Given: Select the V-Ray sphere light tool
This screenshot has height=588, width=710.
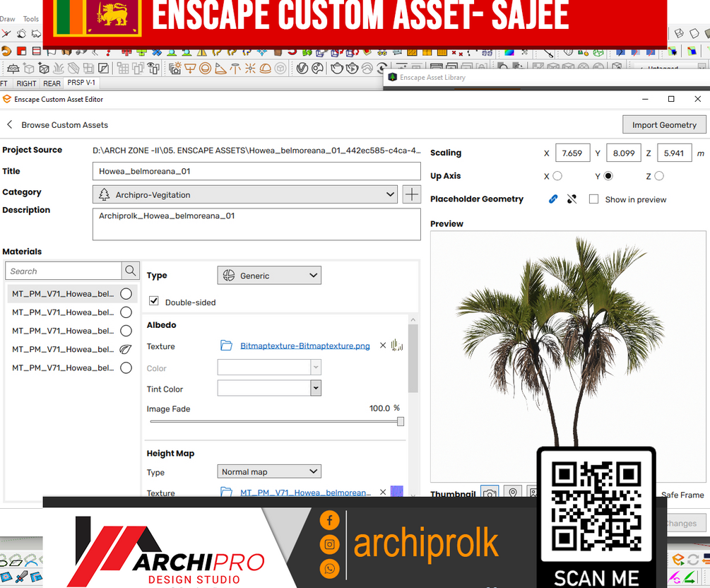Looking at the screenshot, I should point(205,69).
